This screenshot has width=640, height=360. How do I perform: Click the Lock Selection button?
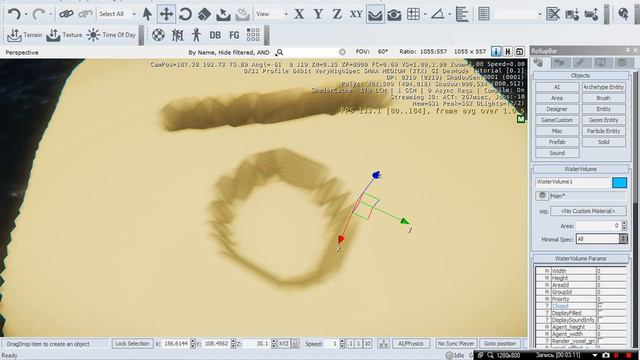point(132,344)
